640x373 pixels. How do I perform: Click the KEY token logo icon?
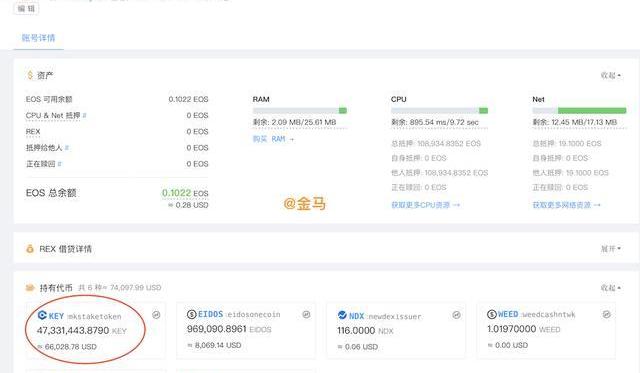coord(42,315)
